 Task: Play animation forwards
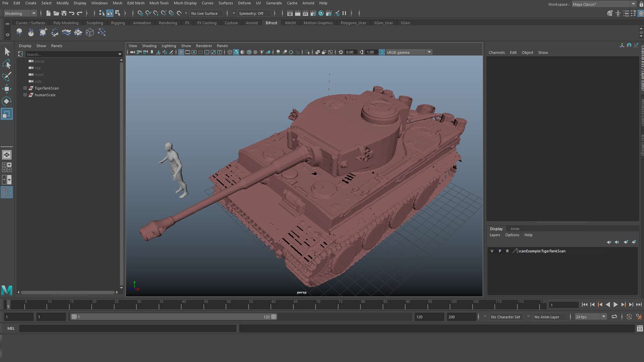(615, 305)
